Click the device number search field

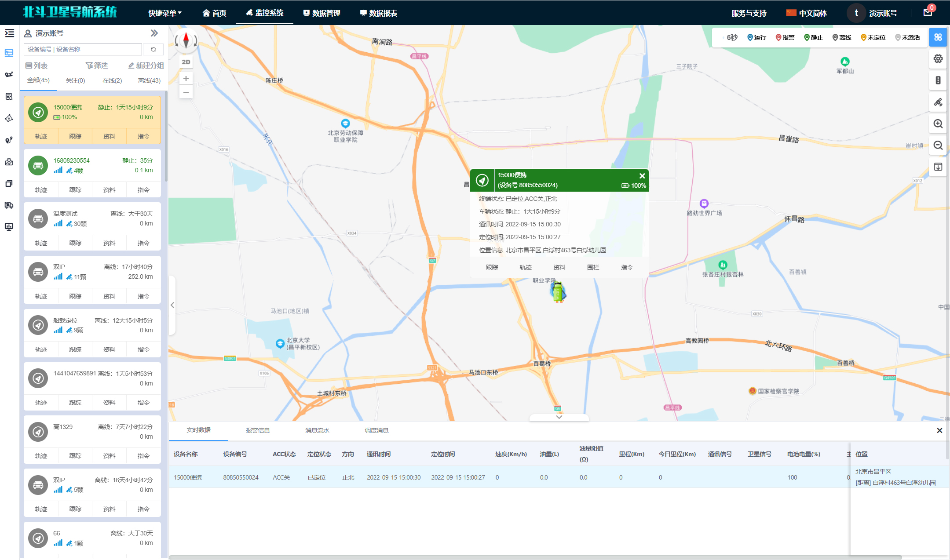(83, 49)
